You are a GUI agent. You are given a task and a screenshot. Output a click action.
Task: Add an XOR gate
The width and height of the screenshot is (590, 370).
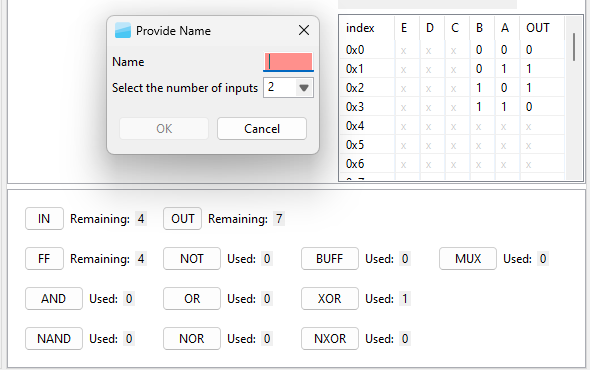(x=330, y=298)
